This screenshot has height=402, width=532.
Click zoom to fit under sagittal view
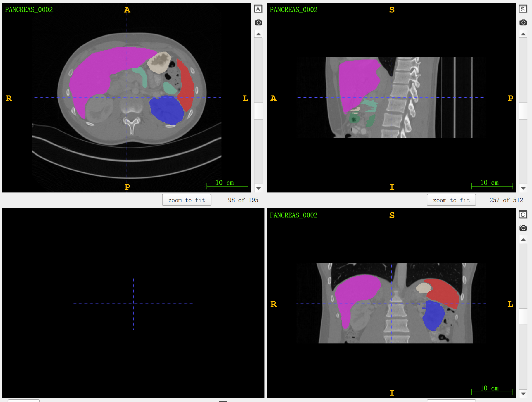pos(451,200)
